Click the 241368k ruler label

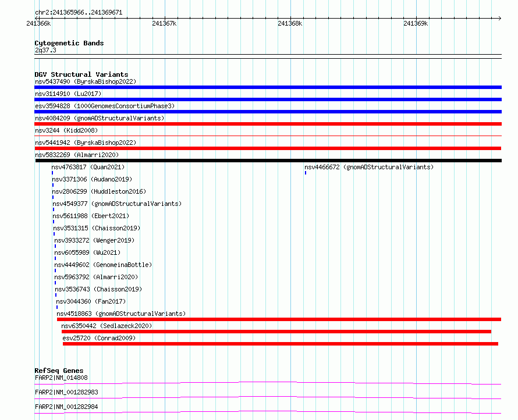(x=290, y=23)
